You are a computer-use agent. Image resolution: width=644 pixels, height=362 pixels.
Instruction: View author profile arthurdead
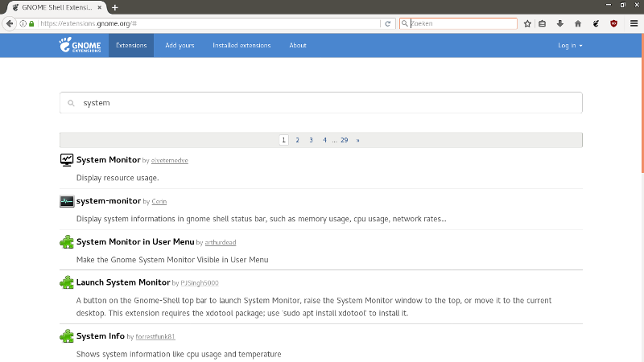point(221,243)
